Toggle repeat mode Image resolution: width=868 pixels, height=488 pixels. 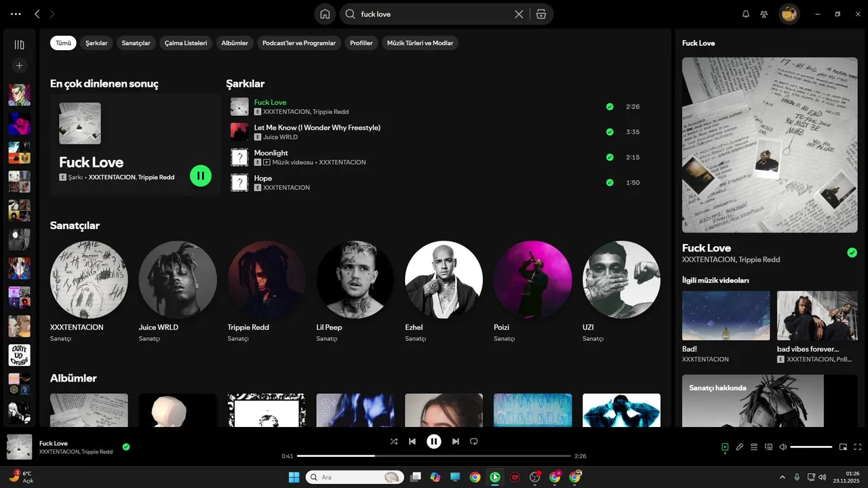point(474,441)
